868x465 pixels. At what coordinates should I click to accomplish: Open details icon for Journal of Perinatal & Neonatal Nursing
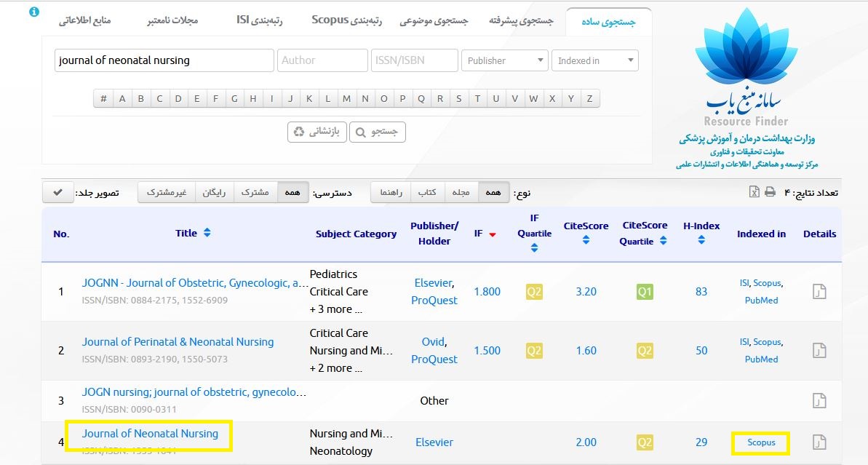click(819, 351)
